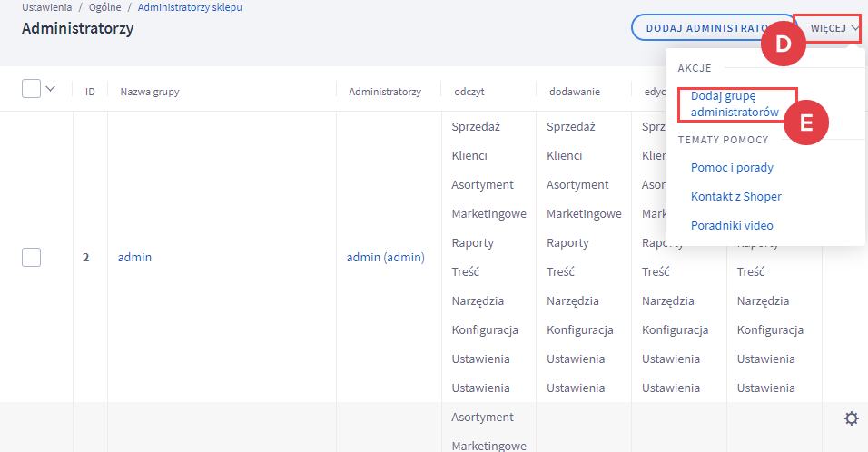Go to Ogólne breadcrumb
868x452 pixels.
coord(104,8)
